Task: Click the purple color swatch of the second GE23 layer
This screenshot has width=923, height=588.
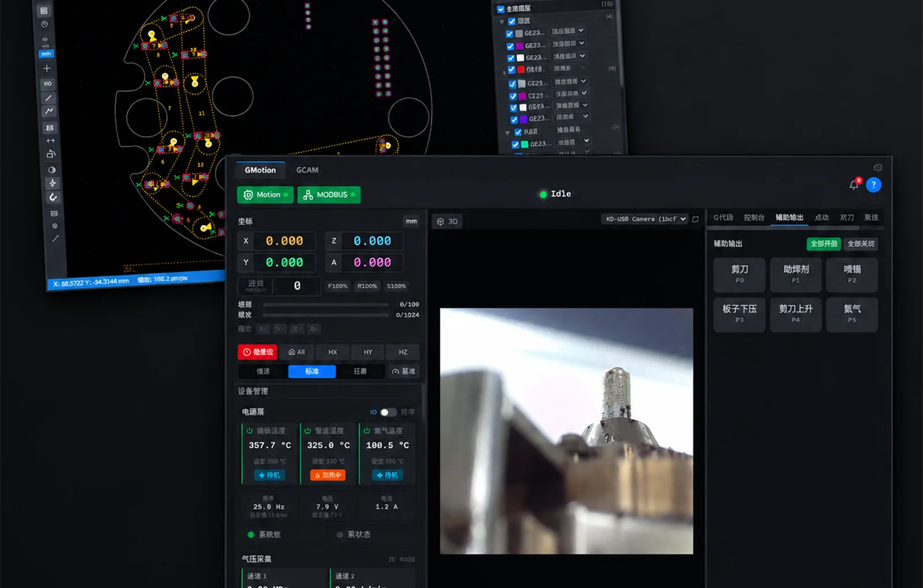Action: 519,46
